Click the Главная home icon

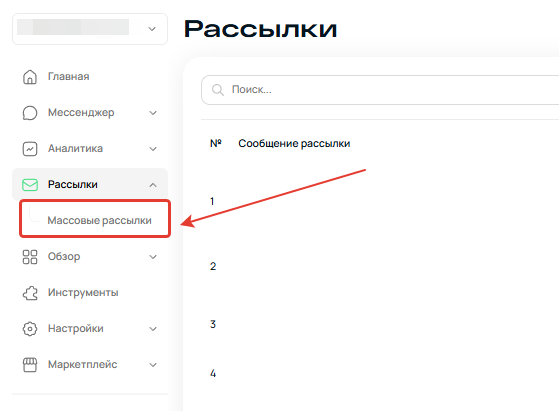30,77
